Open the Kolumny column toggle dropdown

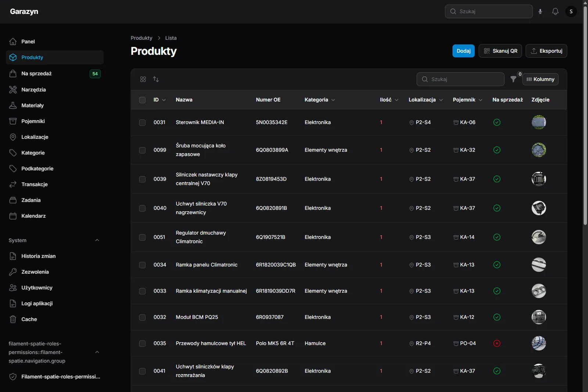coord(540,79)
